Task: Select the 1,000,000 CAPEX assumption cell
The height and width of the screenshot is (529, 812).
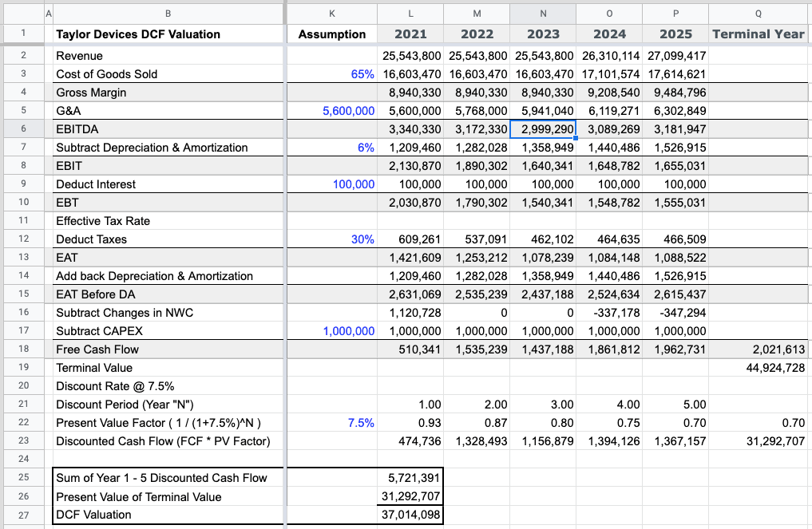Action: coord(332,331)
